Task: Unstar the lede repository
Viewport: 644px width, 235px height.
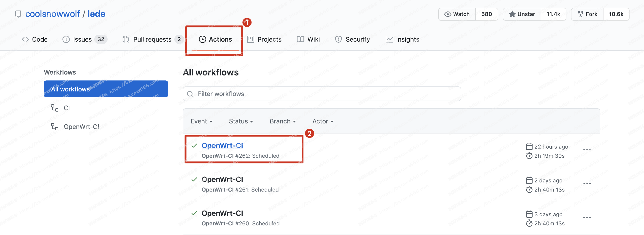Action: (522, 14)
